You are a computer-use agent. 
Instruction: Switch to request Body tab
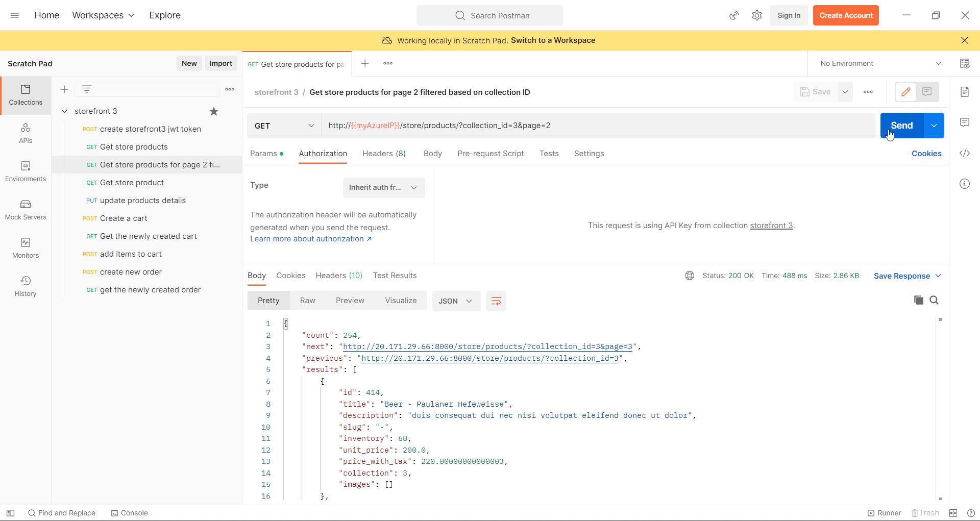point(433,154)
